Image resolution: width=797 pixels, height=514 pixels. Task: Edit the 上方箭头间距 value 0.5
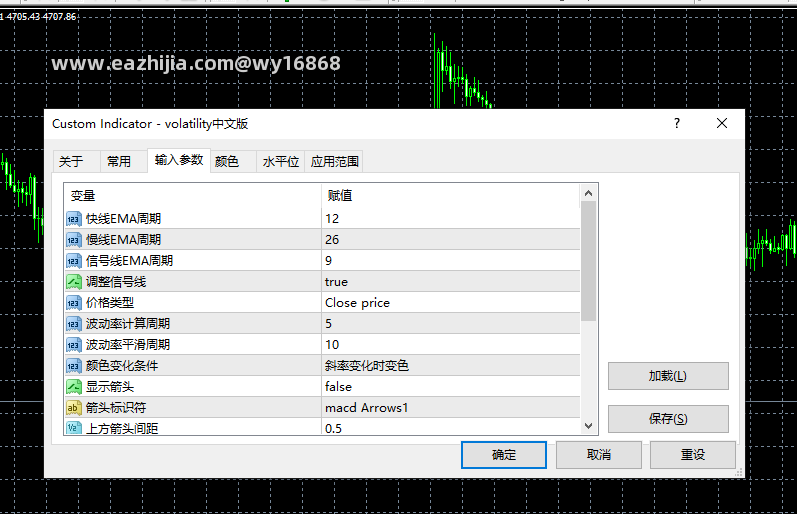(451, 427)
